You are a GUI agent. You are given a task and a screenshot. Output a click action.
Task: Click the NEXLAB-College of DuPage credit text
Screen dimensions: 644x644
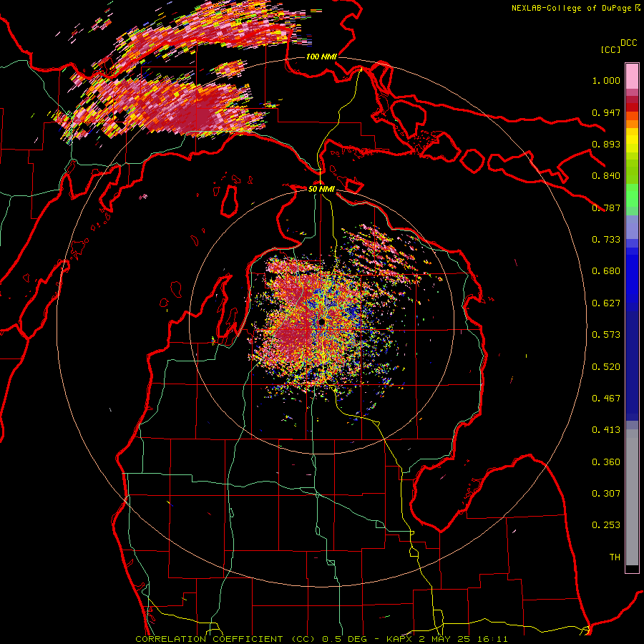[575, 8]
